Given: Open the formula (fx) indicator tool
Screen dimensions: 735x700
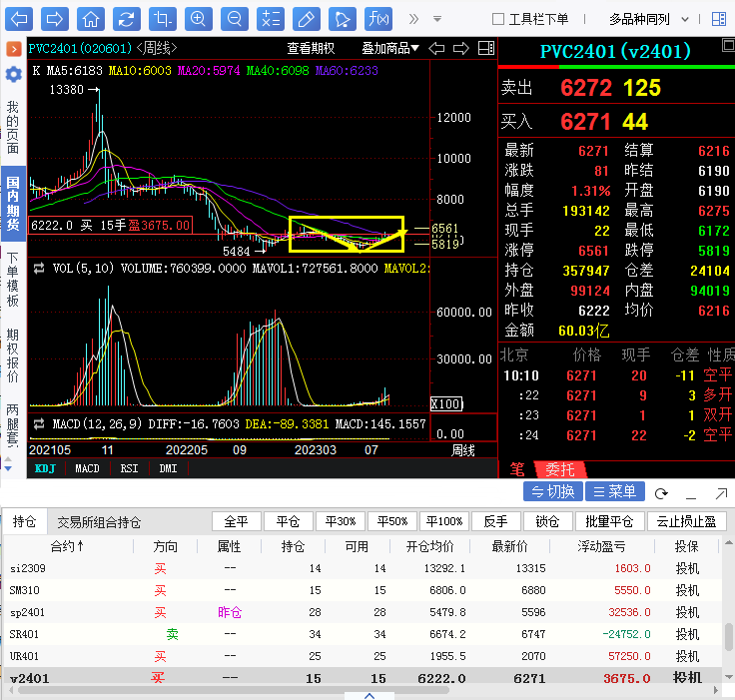Looking at the screenshot, I should coord(378,19).
